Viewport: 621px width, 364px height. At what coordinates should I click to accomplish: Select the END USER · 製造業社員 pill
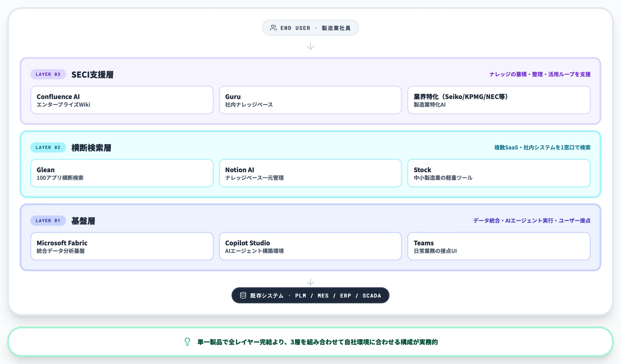pos(310,28)
